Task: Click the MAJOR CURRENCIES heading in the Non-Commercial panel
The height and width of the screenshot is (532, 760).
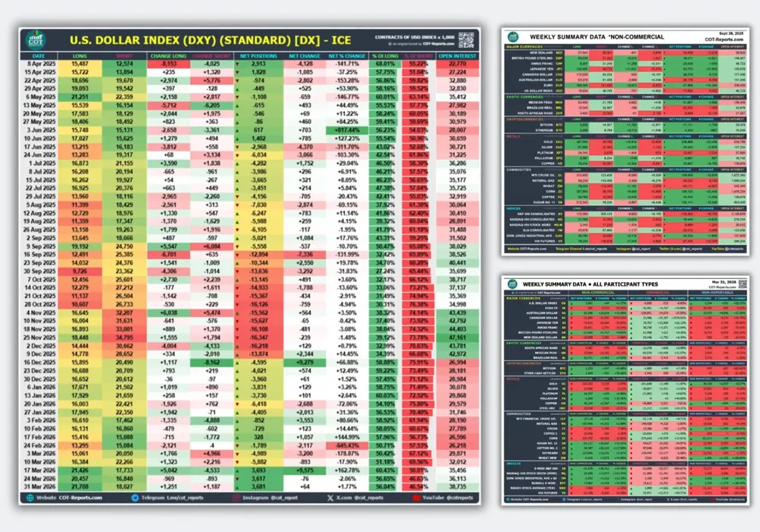Action: (524, 47)
